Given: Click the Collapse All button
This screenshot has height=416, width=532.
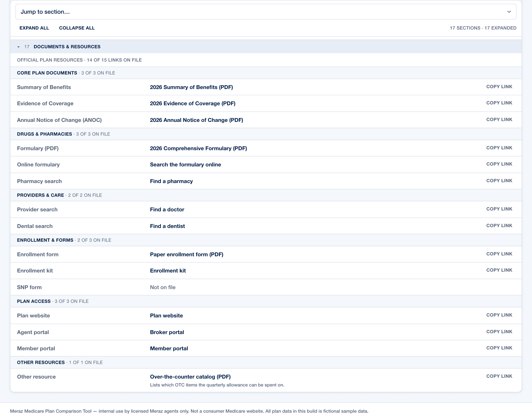Looking at the screenshot, I should (77, 28).
